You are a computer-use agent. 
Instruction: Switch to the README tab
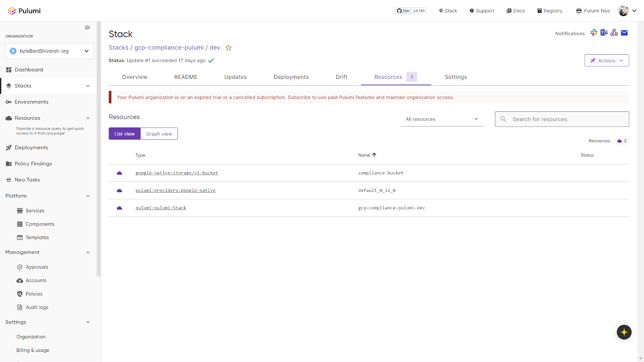pos(186,77)
